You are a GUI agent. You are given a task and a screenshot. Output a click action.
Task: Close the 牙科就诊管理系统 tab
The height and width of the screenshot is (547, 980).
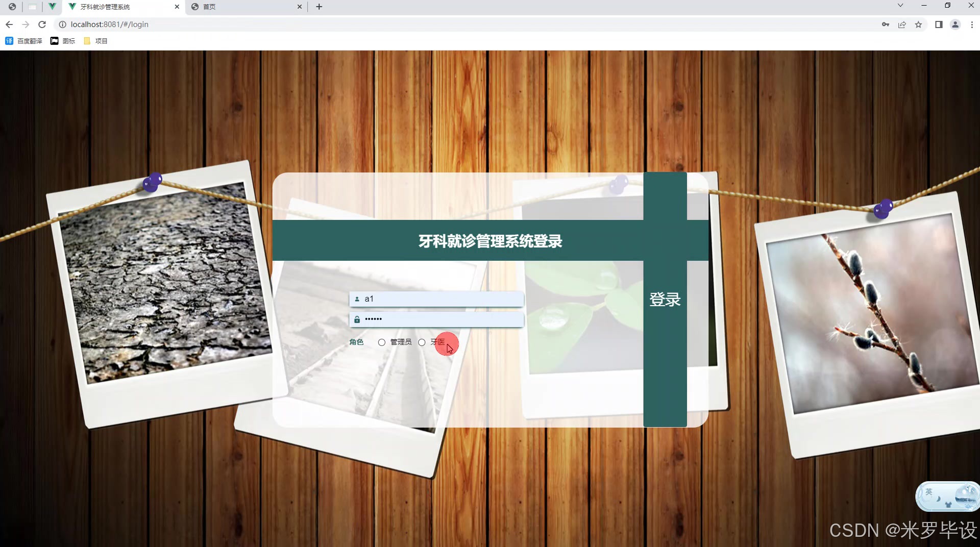click(x=177, y=7)
